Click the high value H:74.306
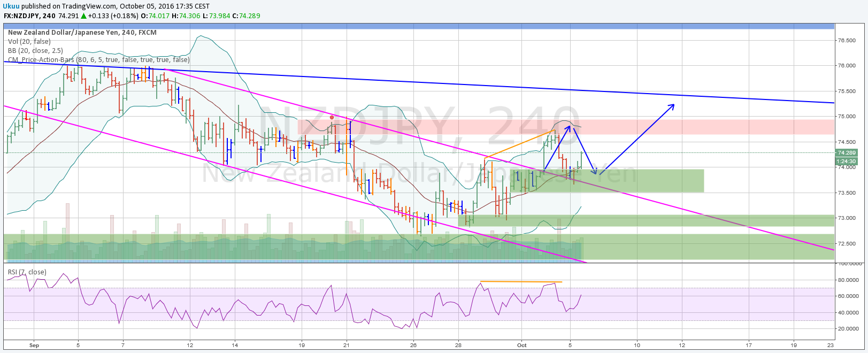 coord(186,16)
